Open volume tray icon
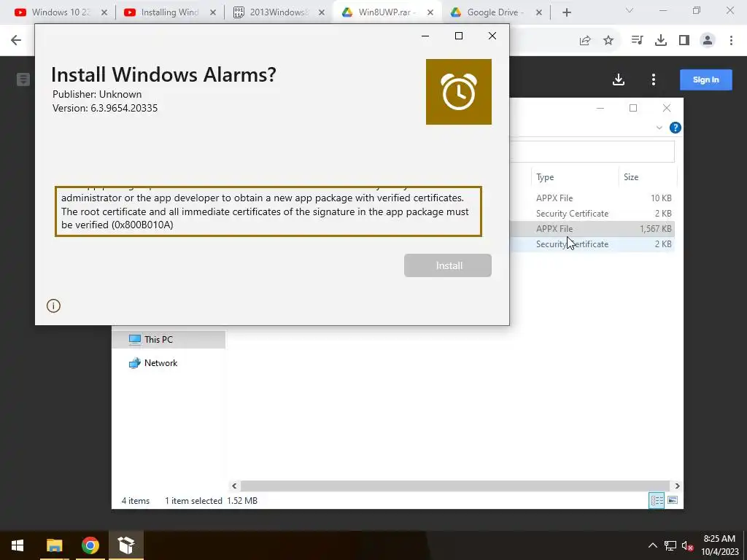 coord(687,545)
